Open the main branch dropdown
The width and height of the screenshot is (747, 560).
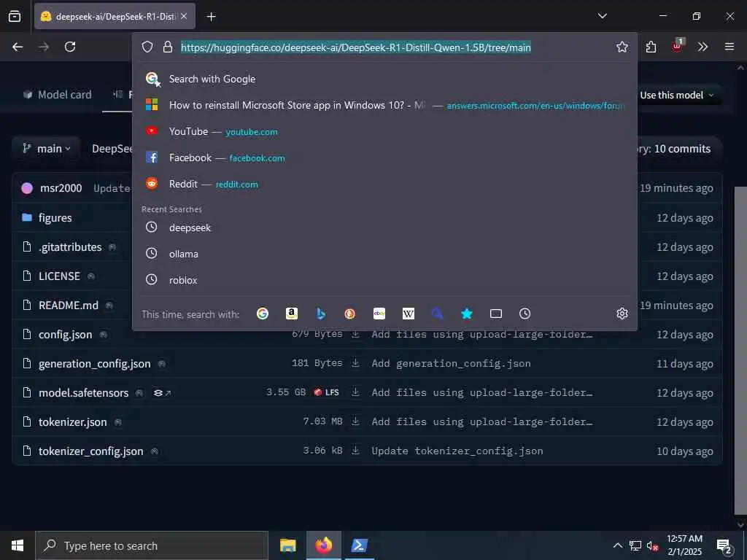[x=46, y=149]
